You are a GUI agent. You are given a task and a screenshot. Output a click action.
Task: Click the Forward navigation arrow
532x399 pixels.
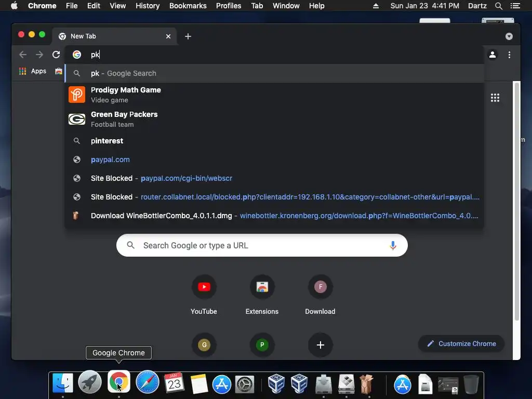[x=39, y=55]
